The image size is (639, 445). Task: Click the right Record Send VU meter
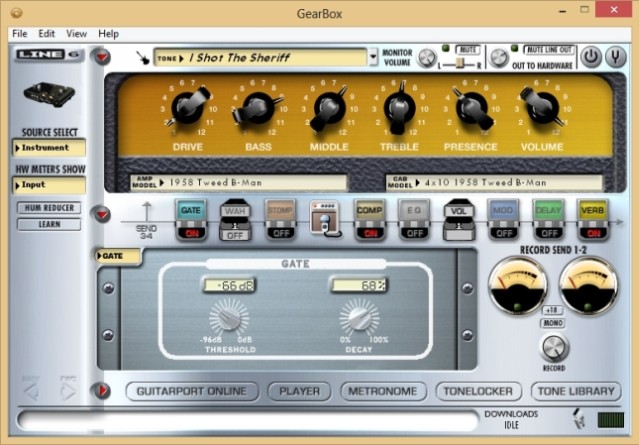click(x=588, y=286)
